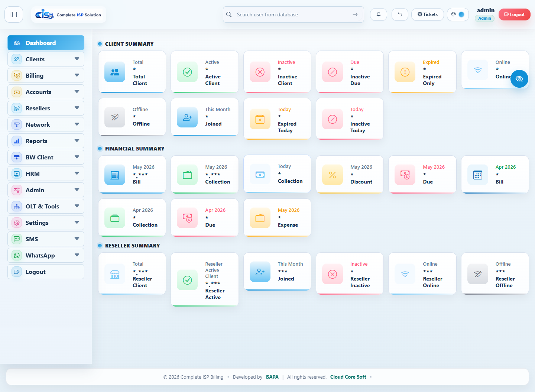Open the OLT & Tools sidebar menu
The width and height of the screenshot is (535, 392).
pos(46,206)
